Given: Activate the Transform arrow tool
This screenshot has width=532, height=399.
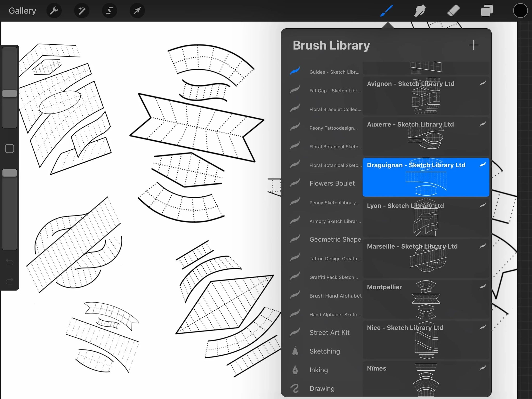Looking at the screenshot, I should pos(137,11).
